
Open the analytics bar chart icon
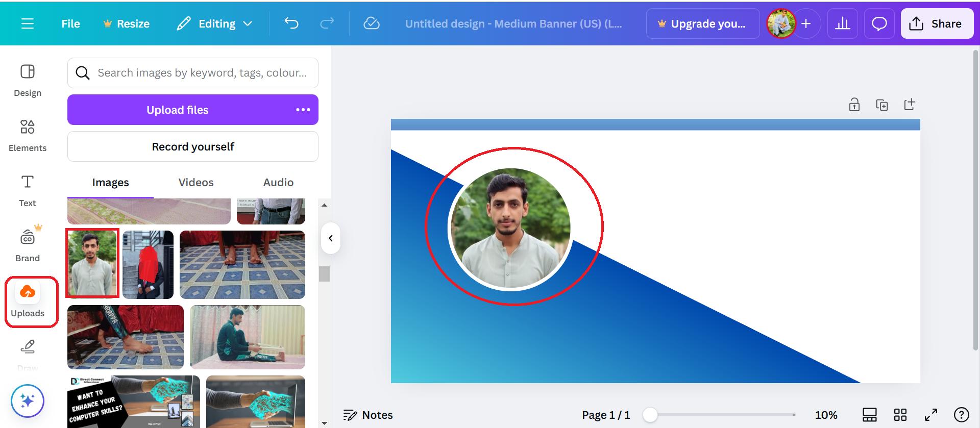pyautogui.click(x=843, y=23)
